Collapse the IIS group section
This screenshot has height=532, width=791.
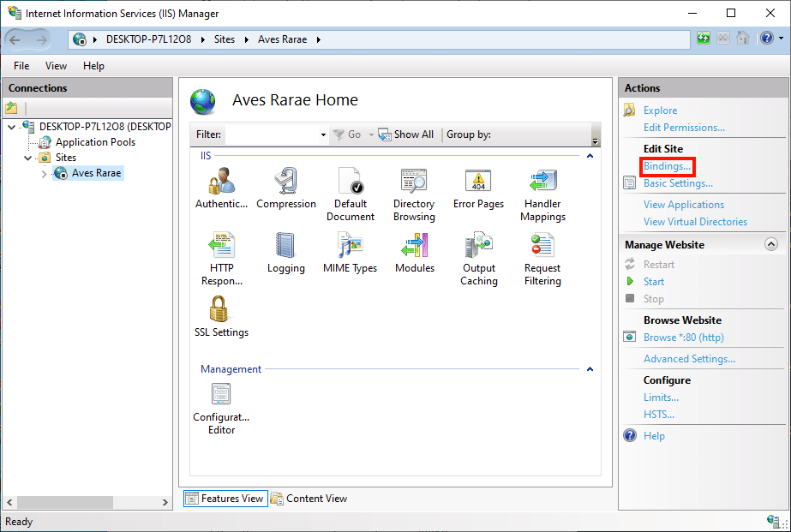pos(590,156)
